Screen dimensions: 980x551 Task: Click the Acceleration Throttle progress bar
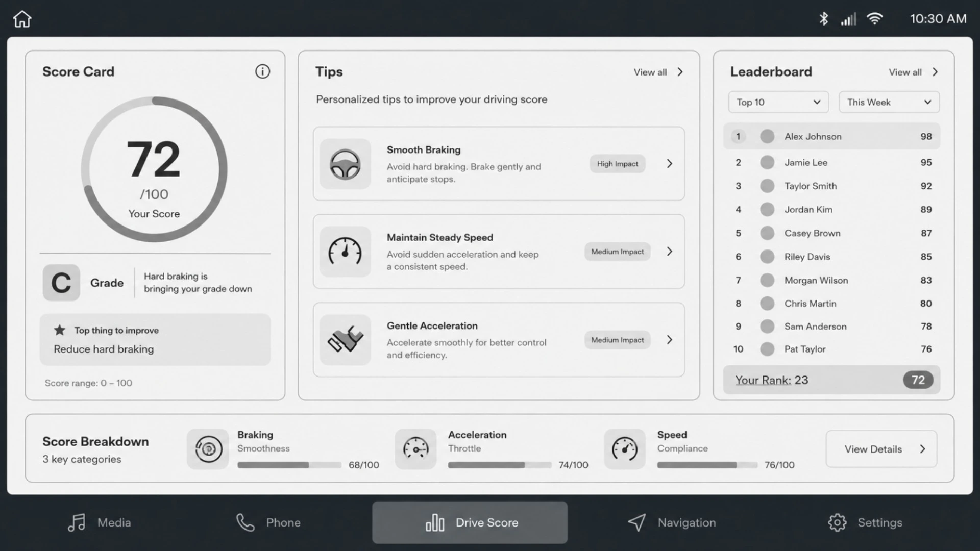pos(500,465)
